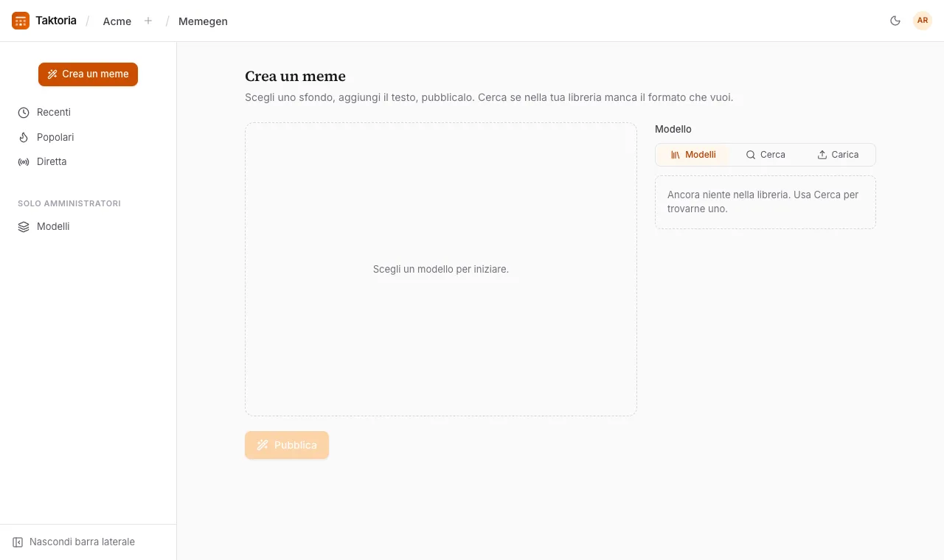Toggle dark mode with moon icon
Viewport: 944px width, 560px height.
click(895, 21)
